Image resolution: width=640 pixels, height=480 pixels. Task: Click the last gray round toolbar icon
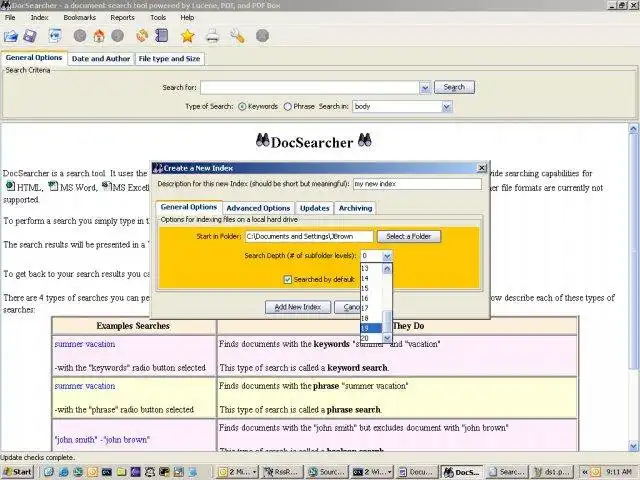(x=262, y=36)
